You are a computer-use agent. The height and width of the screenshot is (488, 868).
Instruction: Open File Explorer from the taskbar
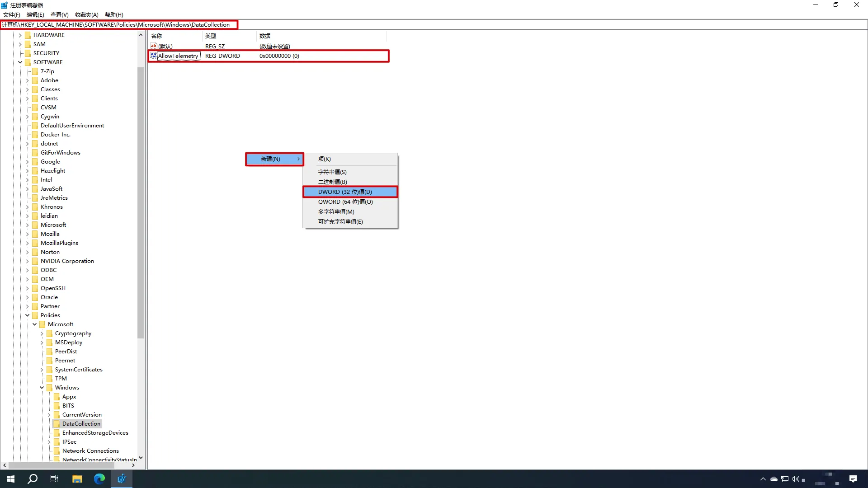click(77, 479)
